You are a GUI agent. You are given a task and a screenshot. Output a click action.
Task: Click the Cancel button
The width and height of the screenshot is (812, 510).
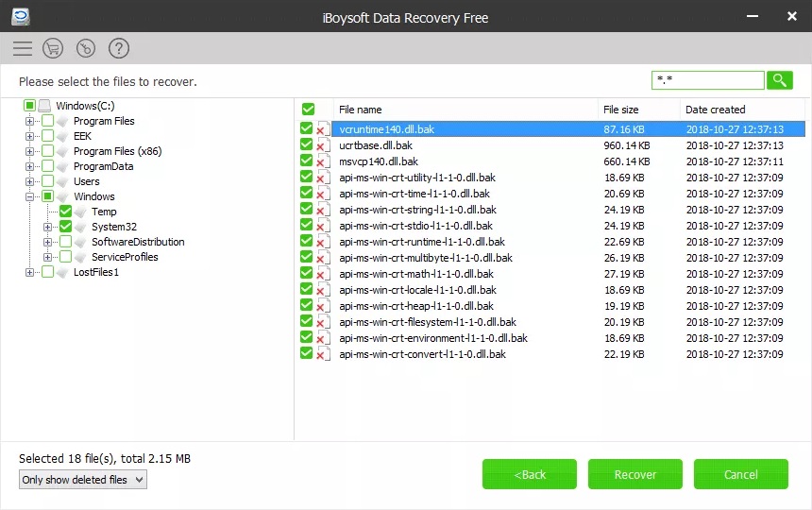pyautogui.click(x=740, y=474)
